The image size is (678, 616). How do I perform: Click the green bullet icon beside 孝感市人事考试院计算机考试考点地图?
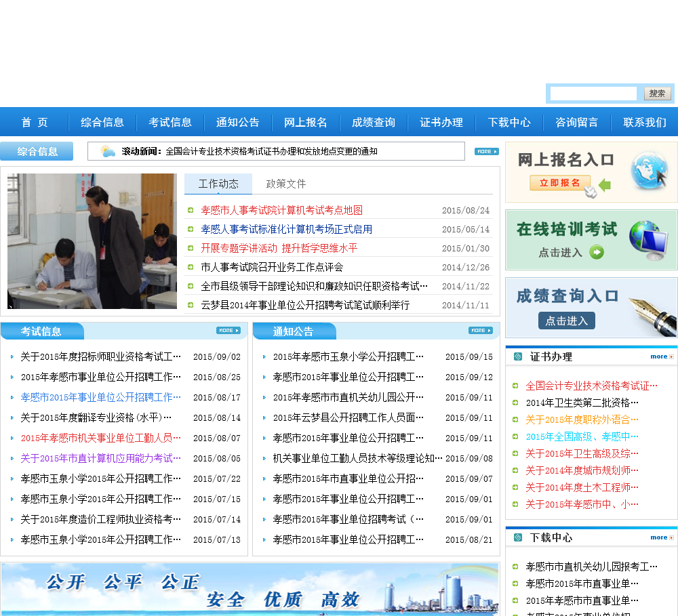191,211
